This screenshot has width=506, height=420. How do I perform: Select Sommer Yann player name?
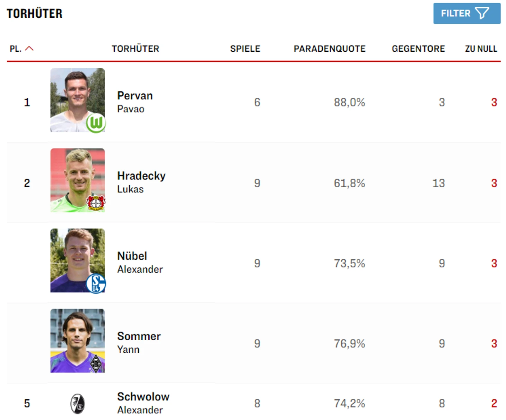[x=139, y=343]
